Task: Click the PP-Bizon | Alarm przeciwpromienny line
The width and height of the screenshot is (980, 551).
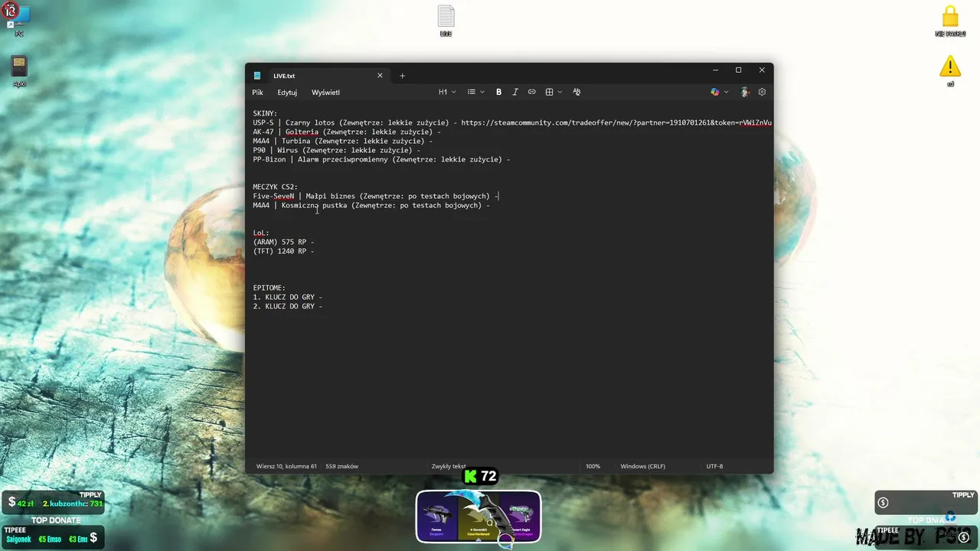Action: point(381,159)
